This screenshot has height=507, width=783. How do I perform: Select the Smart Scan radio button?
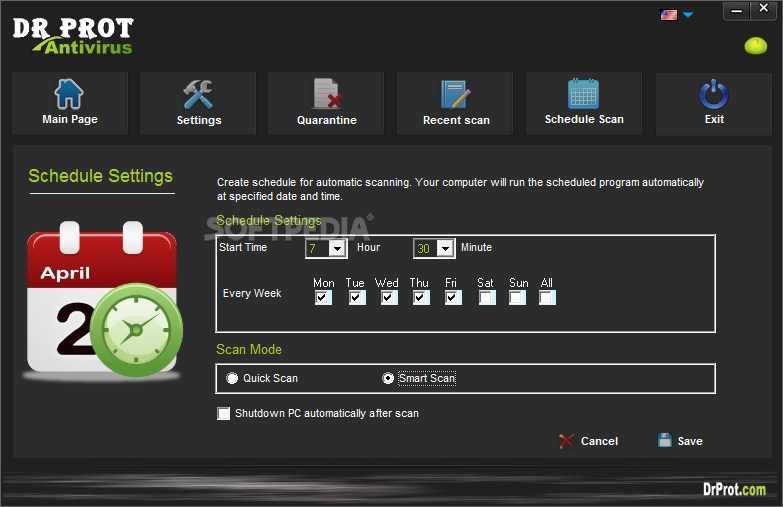pos(388,379)
